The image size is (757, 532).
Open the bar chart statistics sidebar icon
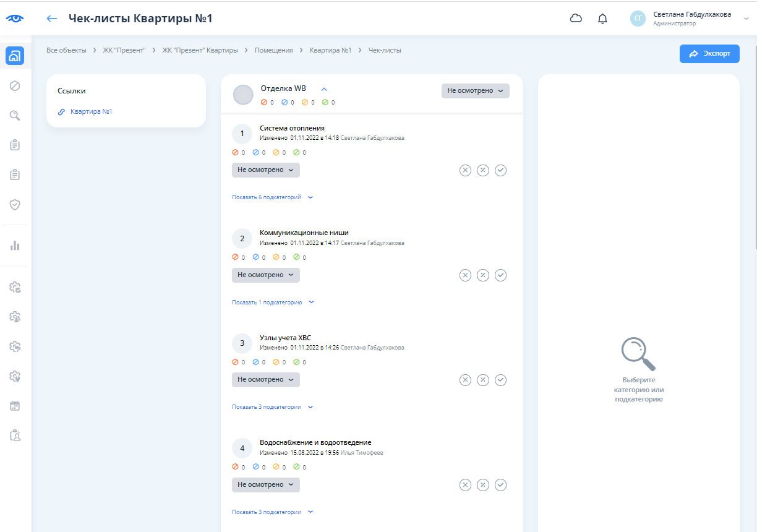(x=15, y=246)
